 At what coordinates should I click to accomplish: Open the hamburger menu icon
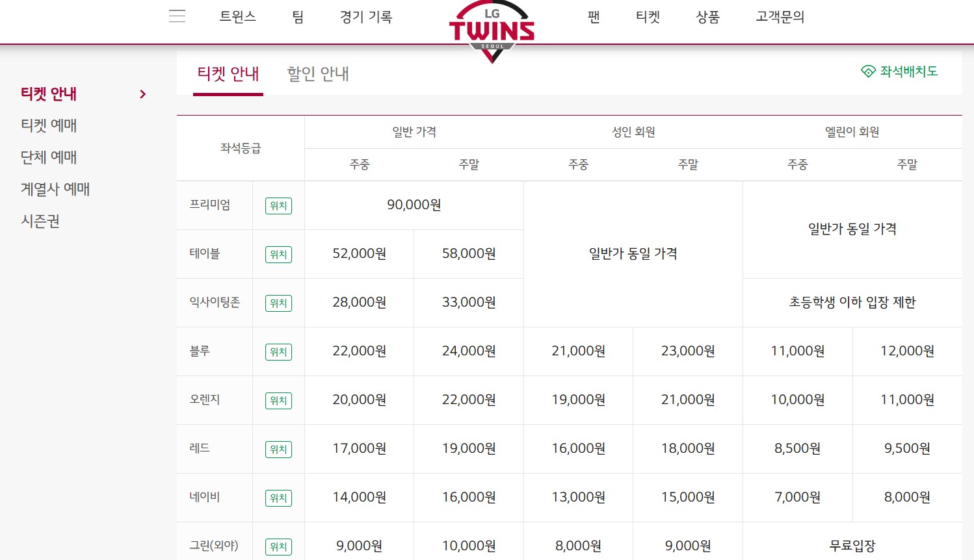[x=177, y=16]
